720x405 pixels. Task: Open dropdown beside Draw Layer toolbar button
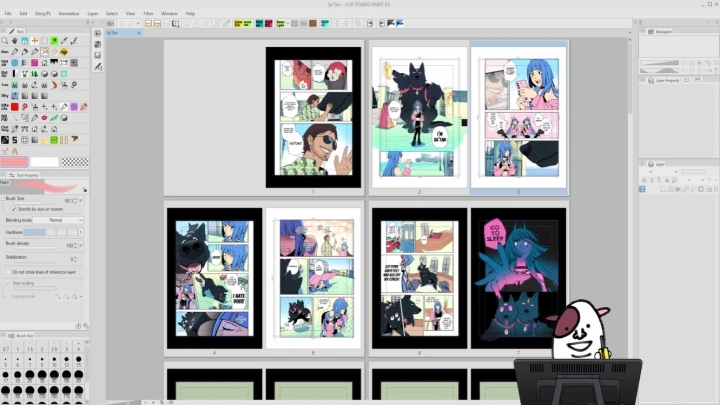287,23
